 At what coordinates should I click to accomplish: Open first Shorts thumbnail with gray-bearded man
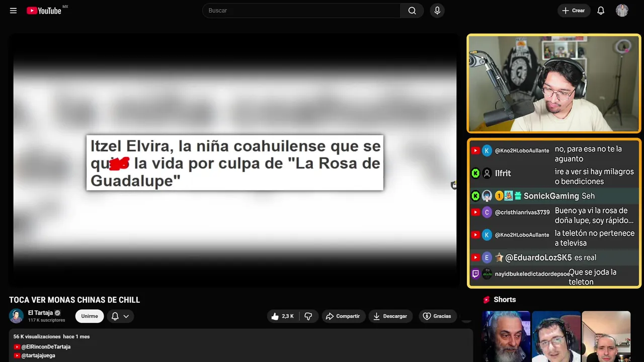pos(506,336)
